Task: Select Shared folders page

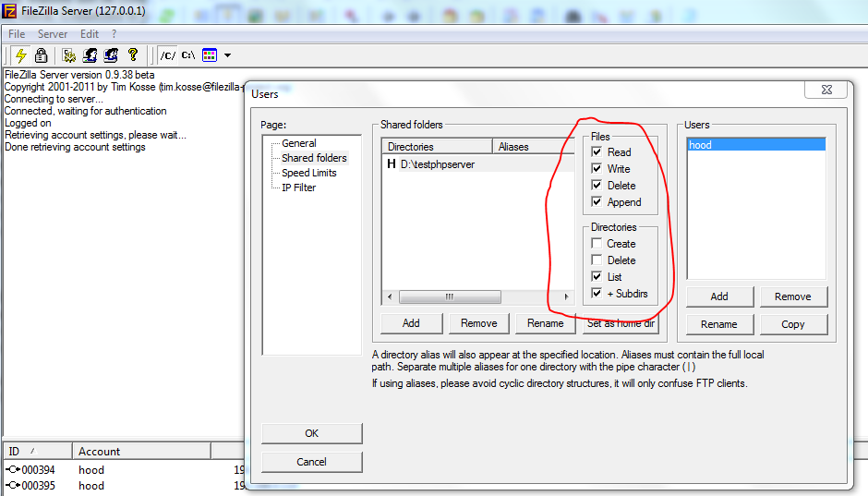Action: click(314, 158)
